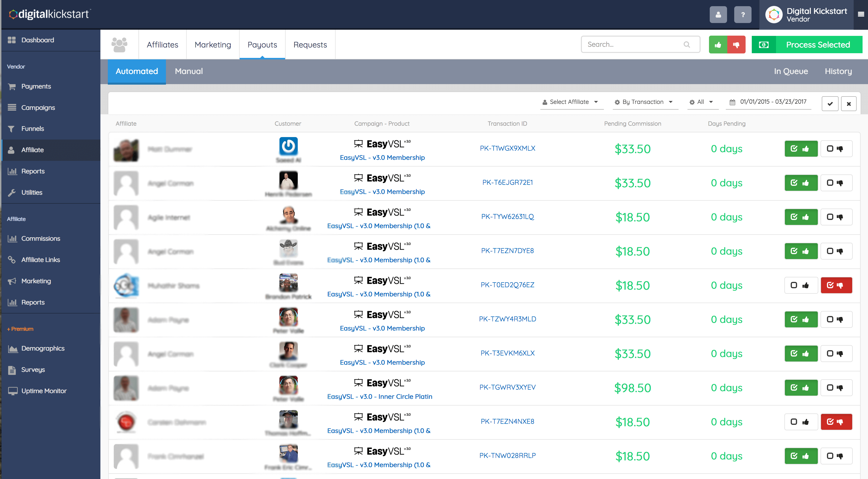Apply filters with the checkmark icon

point(830,104)
